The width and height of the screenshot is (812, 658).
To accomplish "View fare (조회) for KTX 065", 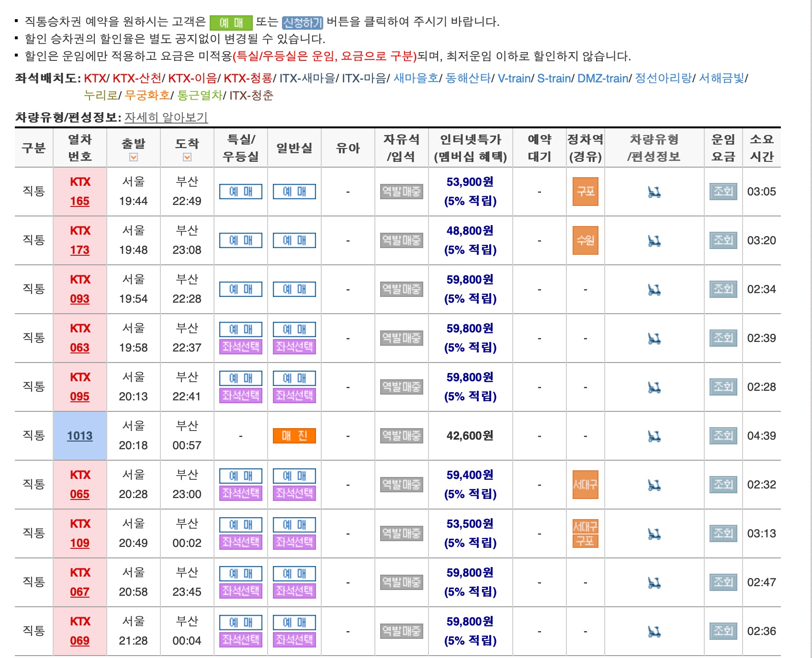I will tap(723, 485).
